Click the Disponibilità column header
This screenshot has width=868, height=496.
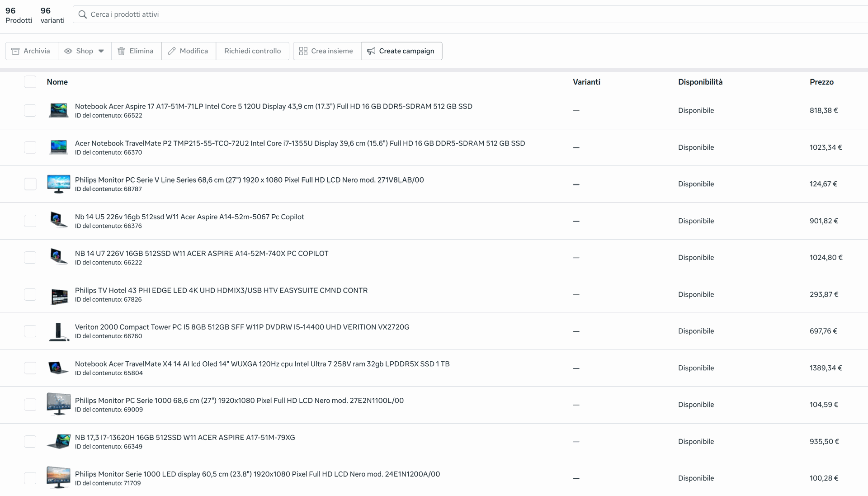700,82
